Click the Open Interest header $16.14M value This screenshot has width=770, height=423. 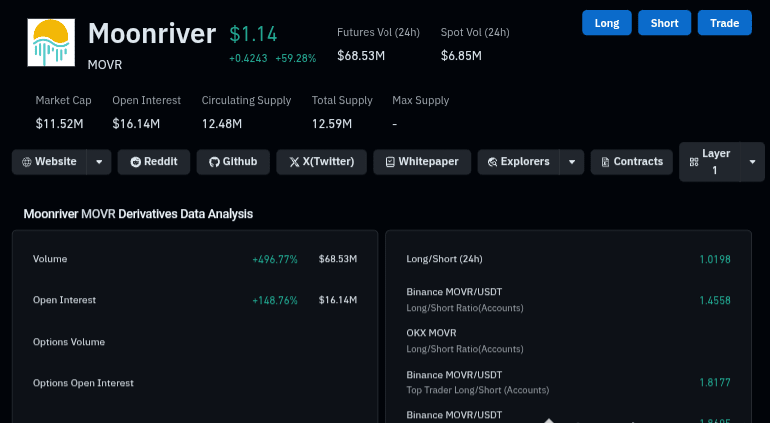click(136, 124)
